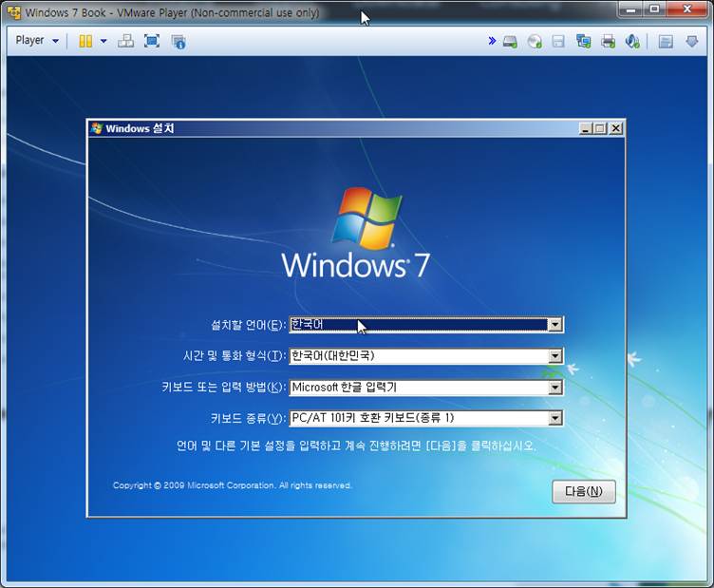714x588 pixels.
Task: Maximize the VMware Player window
Action: point(654,9)
